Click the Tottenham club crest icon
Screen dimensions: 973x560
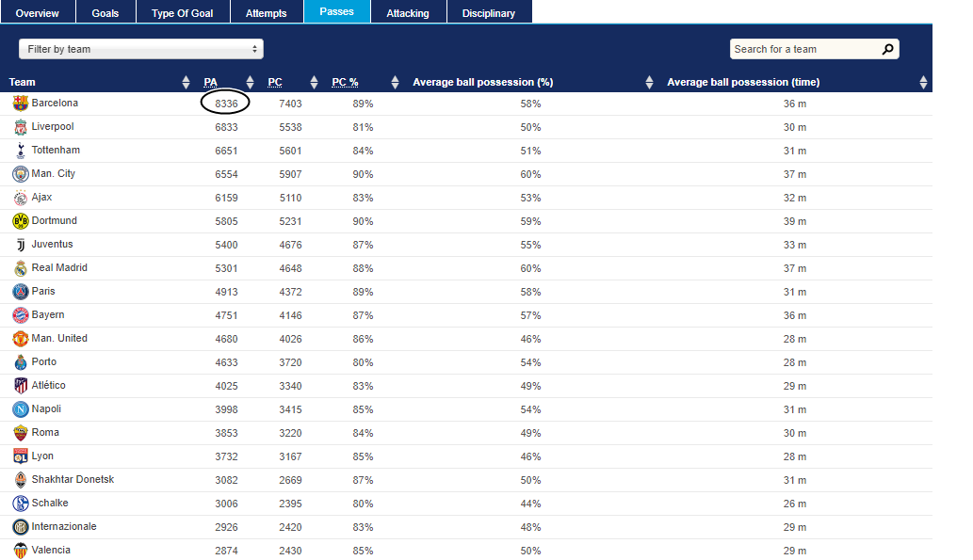click(21, 151)
